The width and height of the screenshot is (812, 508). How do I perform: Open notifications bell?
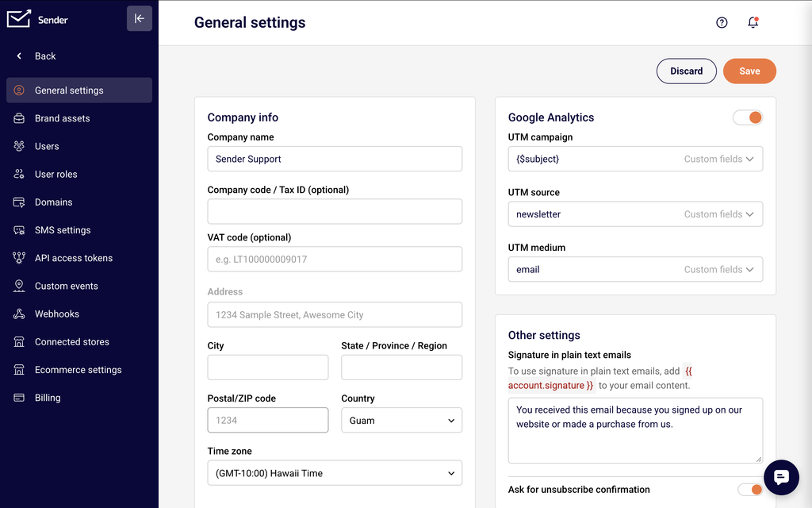753,22
